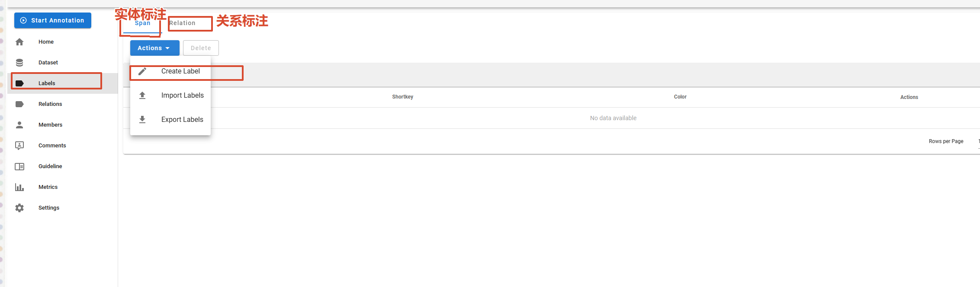The width and height of the screenshot is (980, 287).
Task: Choose Export Labels from the menu
Action: pos(170,120)
